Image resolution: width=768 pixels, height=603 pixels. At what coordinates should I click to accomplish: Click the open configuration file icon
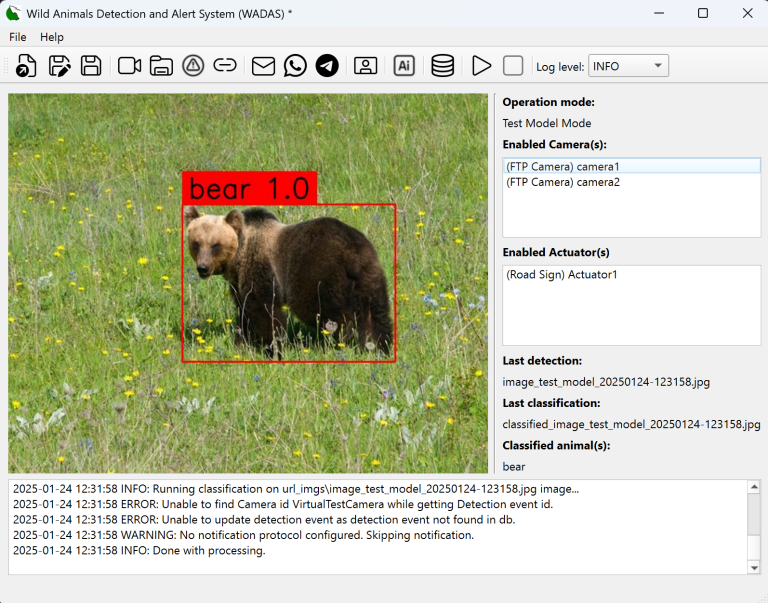[27, 66]
